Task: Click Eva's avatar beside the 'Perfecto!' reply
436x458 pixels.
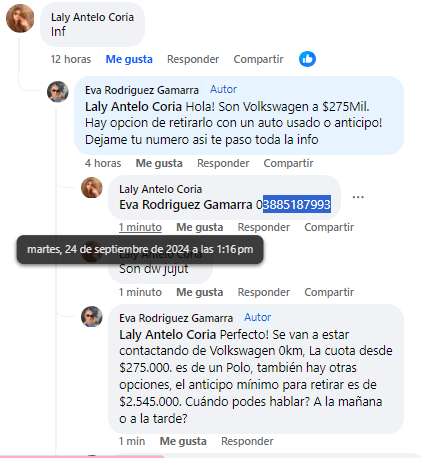Action: point(92,316)
